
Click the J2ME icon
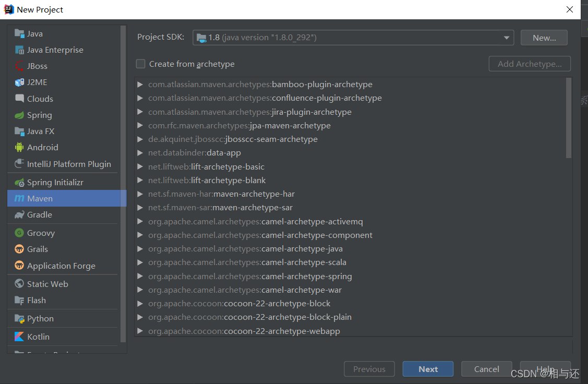click(19, 82)
